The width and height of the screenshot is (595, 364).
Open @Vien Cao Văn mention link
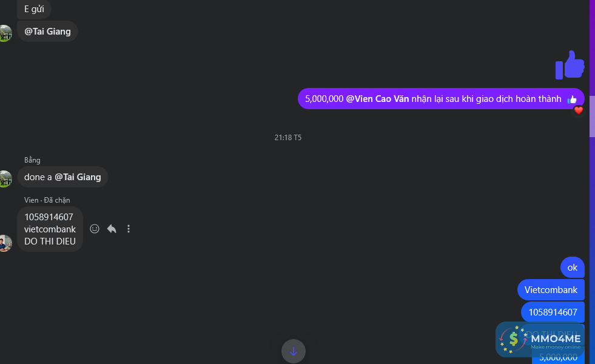click(377, 99)
